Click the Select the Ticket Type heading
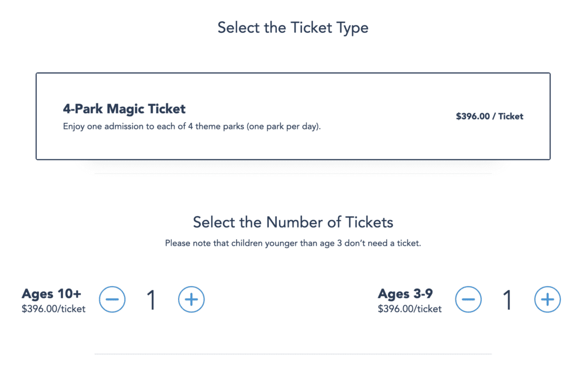Viewport: 588px width, 373px height. [x=293, y=27]
